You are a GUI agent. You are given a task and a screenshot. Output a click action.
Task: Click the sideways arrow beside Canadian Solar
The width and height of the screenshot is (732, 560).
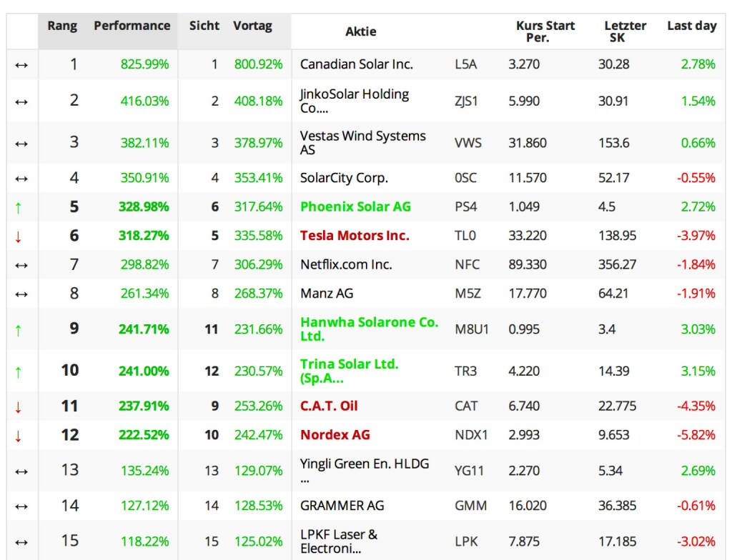click(21, 65)
